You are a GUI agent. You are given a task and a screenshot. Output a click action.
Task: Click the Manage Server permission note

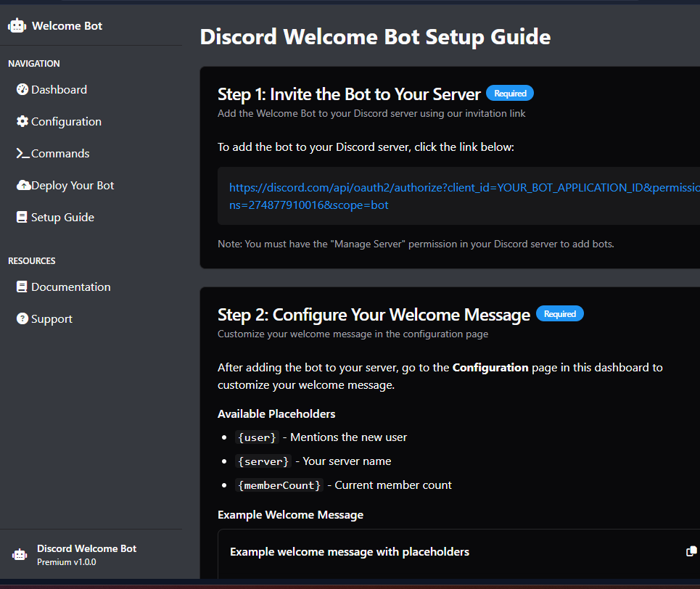(x=416, y=244)
